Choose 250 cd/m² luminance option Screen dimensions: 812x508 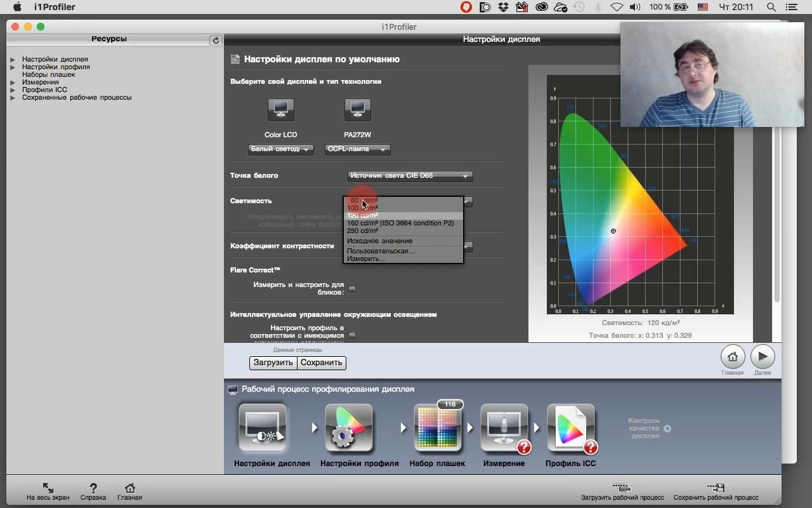coord(403,231)
